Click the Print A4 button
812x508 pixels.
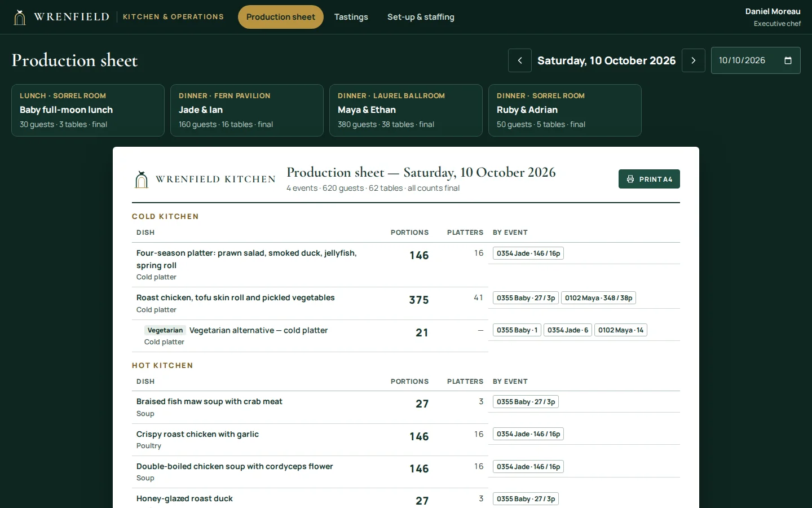click(649, 179)
